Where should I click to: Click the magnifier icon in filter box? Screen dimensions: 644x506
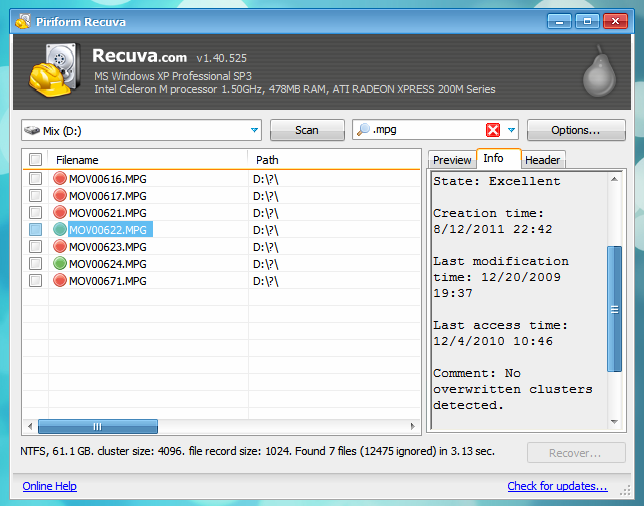363,130
